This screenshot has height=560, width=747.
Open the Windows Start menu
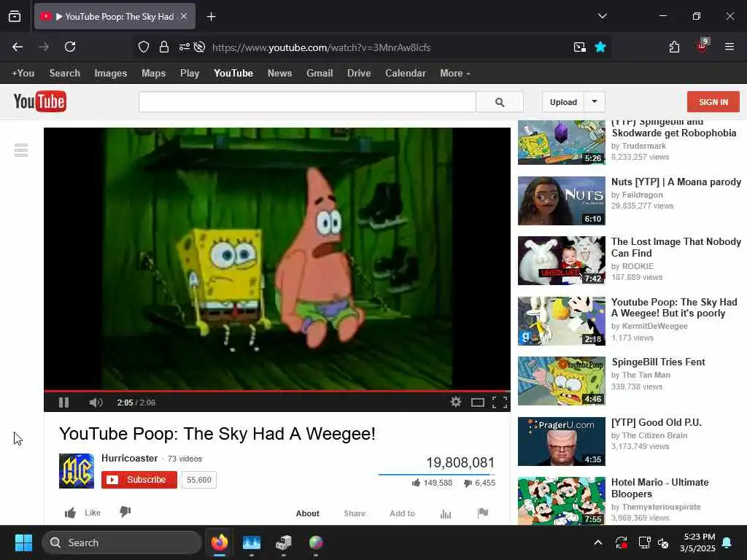(23, 542)
